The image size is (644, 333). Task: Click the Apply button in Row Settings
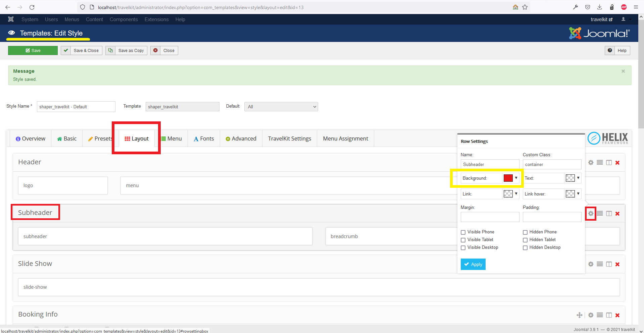pos(473,264)
